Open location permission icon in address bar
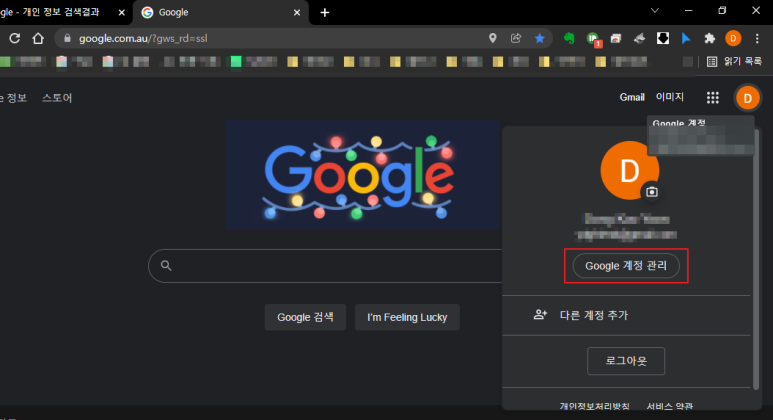Screen dimensions: 773x420 tap(492, 38)
